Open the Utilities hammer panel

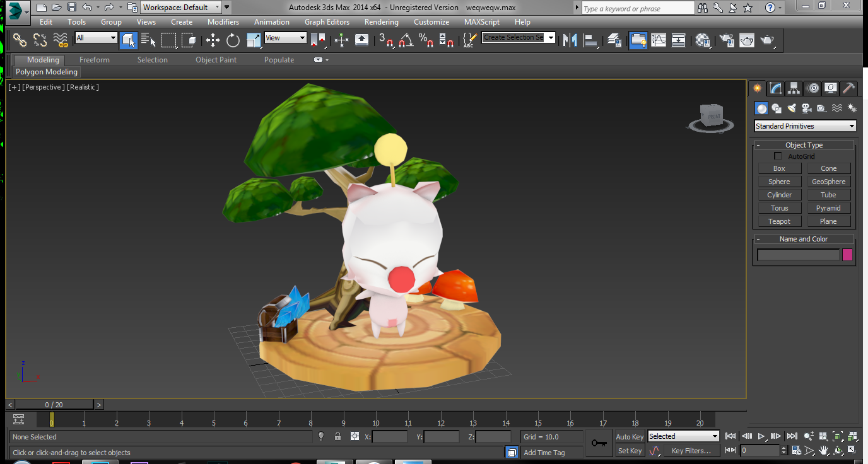(x=849, y=88)
